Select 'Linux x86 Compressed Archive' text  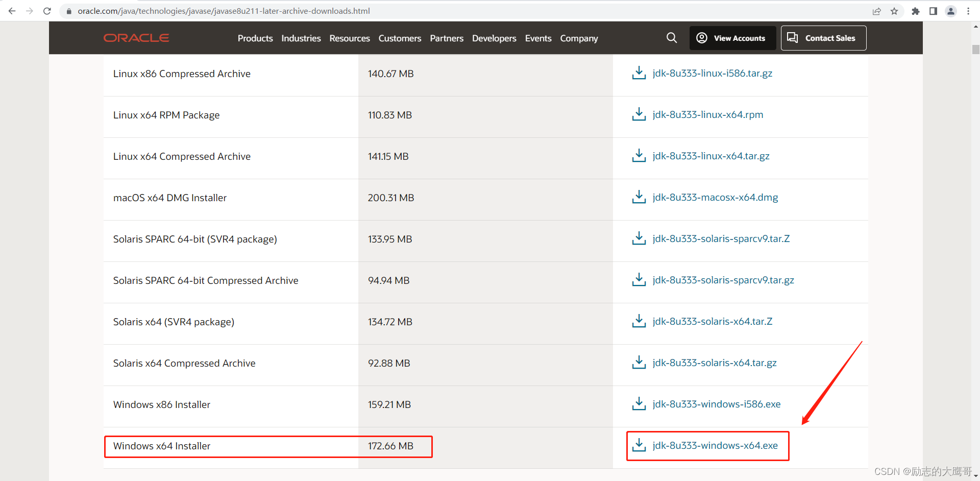tap(182, 74)
